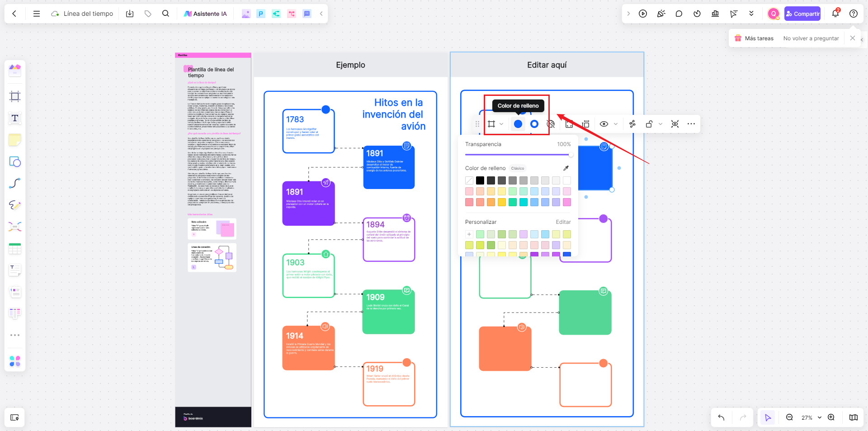
Task: Expand the eye visibility dropdown
Action: [616, 124]
